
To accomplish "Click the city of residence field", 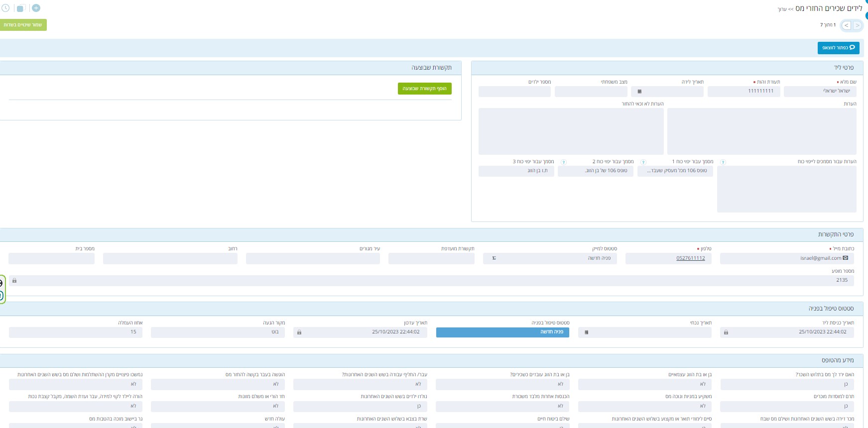I will [x=313, y=258].
